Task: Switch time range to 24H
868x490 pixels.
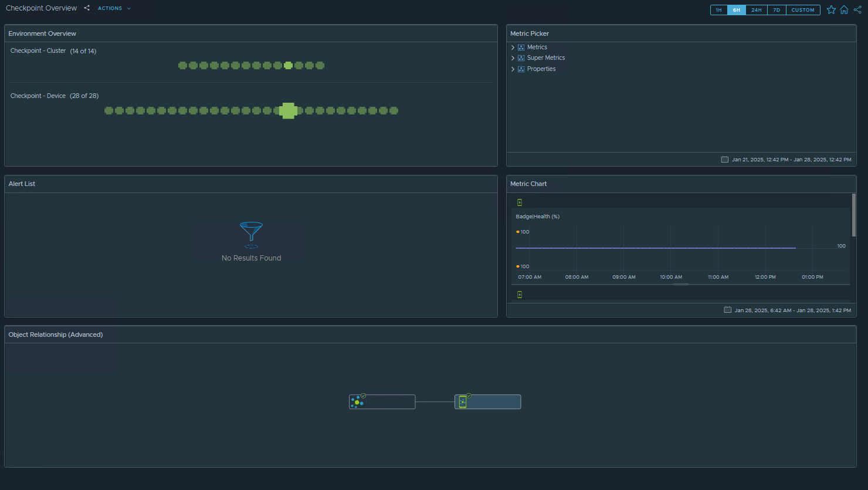Action: pyautogui.click(x=756, y=10)
